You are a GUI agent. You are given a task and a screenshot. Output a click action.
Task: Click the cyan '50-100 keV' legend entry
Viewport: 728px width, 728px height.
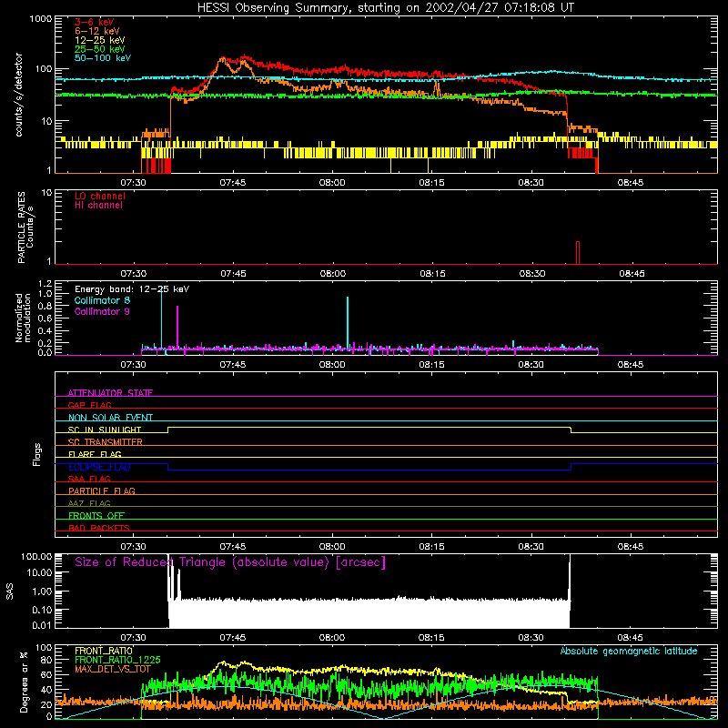click(103, 58)
